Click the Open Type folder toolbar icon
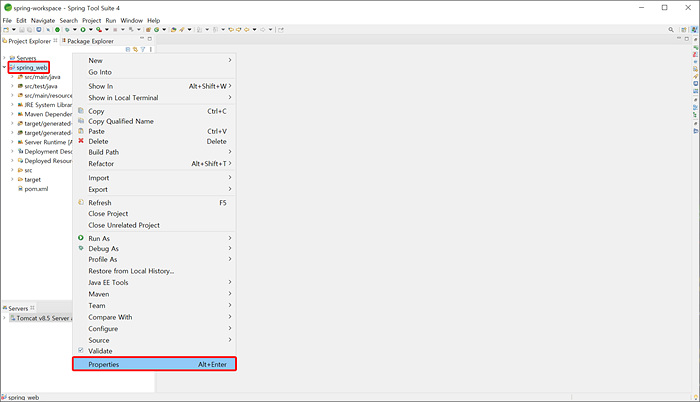The width and height of the screenshot is (700, 402). pyautogui.click(x=174, y=29)
